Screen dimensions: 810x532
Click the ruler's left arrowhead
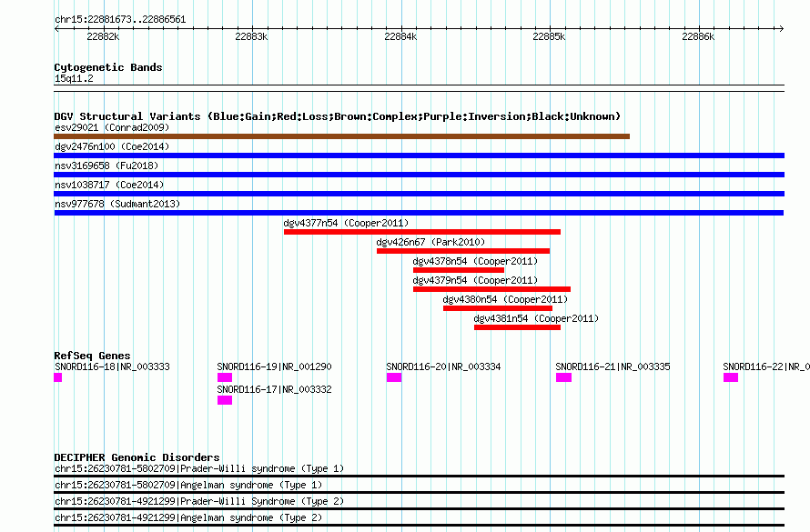56,28
